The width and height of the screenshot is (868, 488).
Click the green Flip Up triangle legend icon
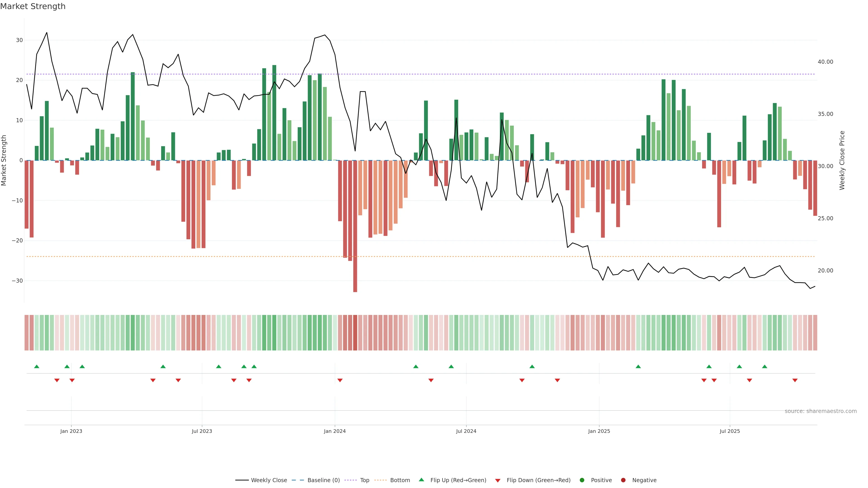pyautogui.click(x=421, y=480)
